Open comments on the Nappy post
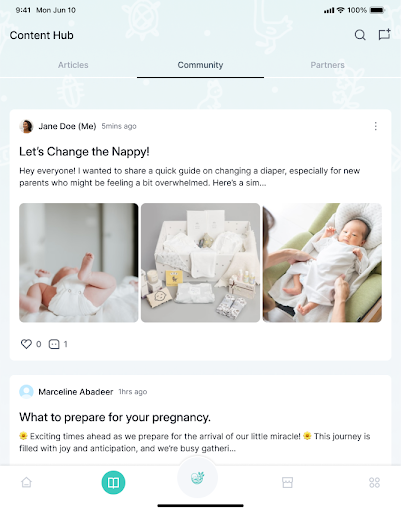 click(x=54, y=344)
